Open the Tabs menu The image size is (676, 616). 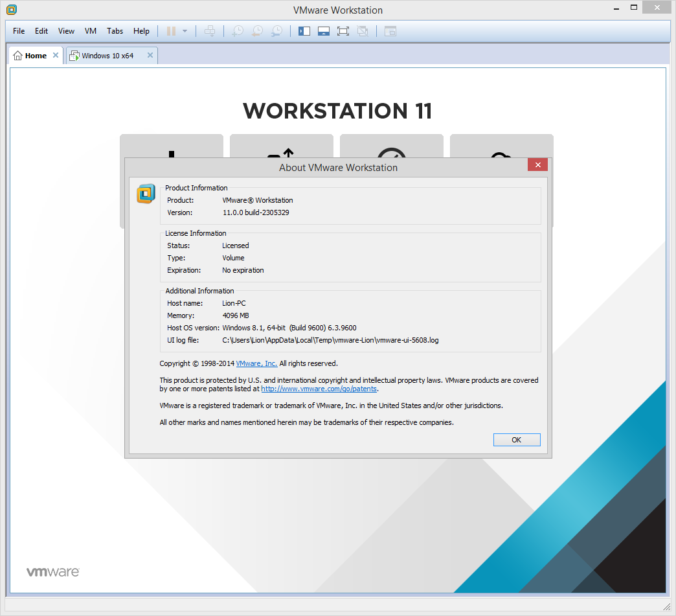(115, 31)
